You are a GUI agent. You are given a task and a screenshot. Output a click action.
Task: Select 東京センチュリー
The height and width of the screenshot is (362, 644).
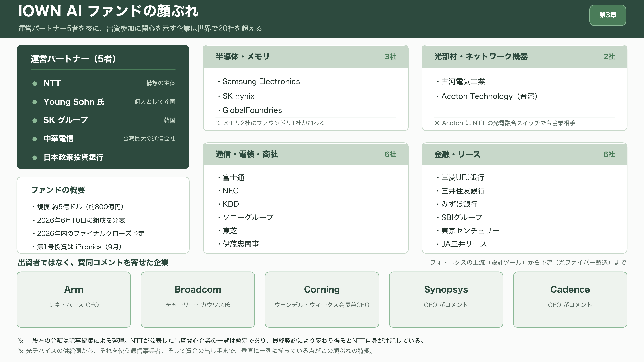click(470, 231)
